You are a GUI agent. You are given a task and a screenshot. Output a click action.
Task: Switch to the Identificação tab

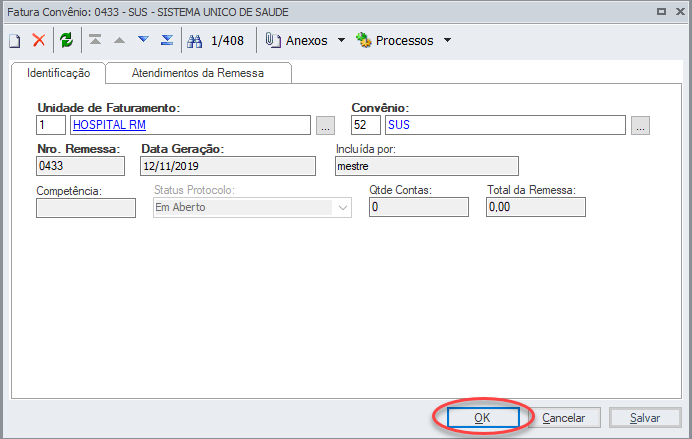click(x=59, y=73)
